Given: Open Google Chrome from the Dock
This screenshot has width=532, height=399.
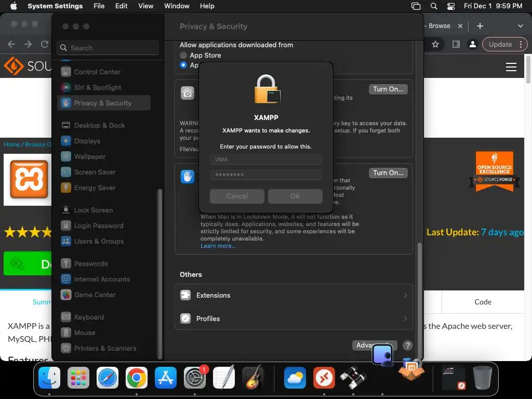Looking at the screenshot, I should (x=137, y=377).
